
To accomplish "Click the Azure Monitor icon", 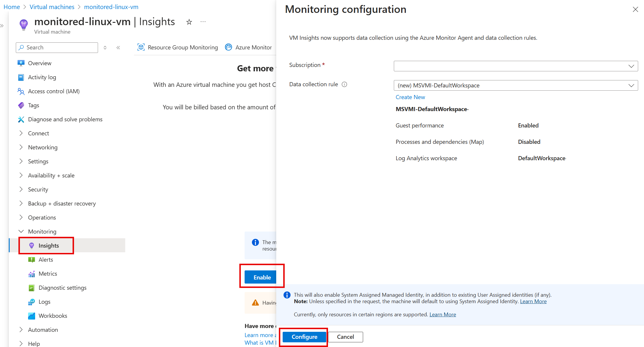I will point(229,47).
